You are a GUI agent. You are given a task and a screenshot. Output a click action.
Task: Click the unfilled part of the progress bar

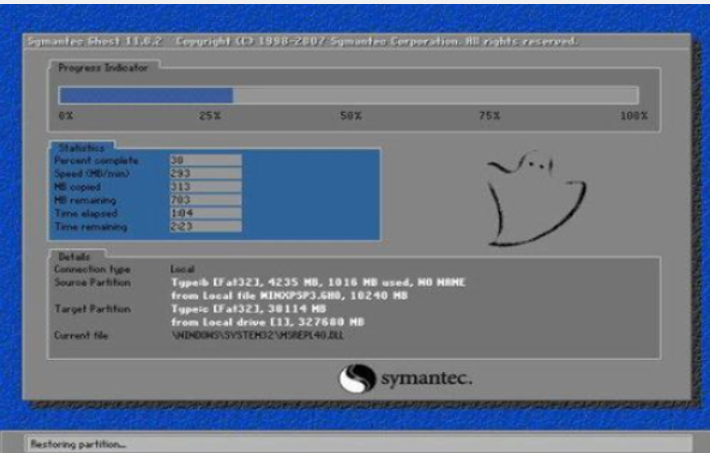click(435, 95)
